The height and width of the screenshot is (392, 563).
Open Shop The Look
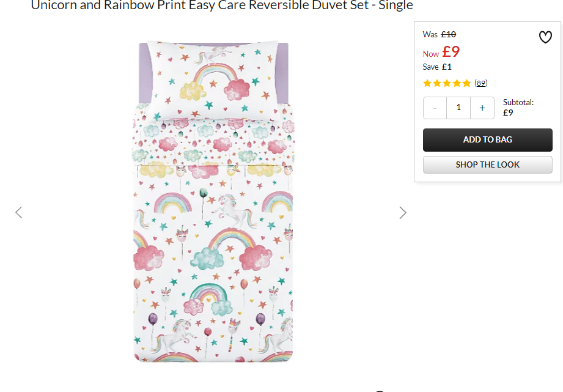tap(487, 165)
